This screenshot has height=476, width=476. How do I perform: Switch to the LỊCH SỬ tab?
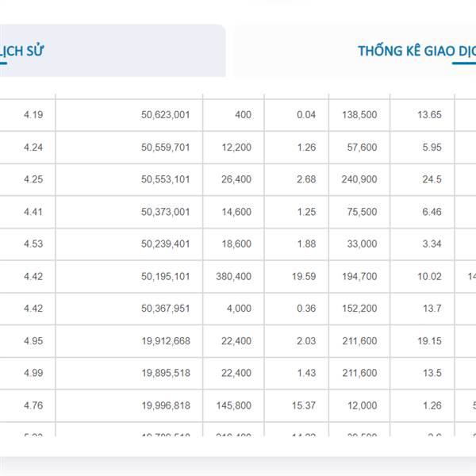[x=22, y=51]
